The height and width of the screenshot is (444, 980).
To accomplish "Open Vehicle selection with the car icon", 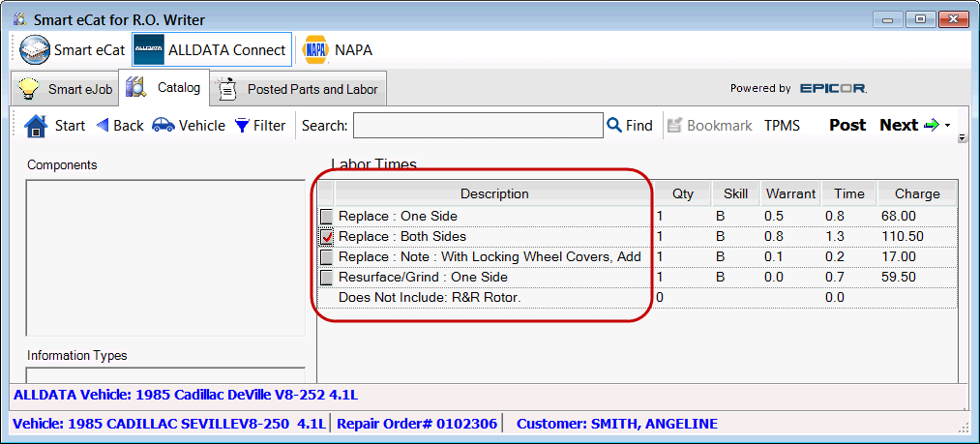I will (x=163, y=126).
